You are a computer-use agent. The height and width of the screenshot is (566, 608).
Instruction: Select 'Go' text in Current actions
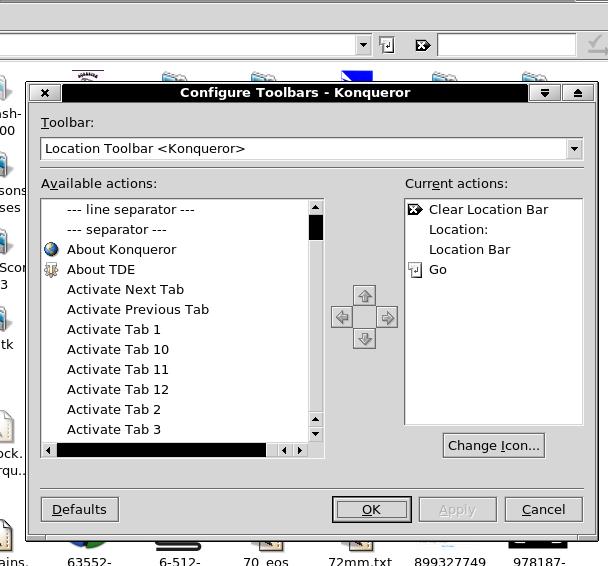coord(438,270)
